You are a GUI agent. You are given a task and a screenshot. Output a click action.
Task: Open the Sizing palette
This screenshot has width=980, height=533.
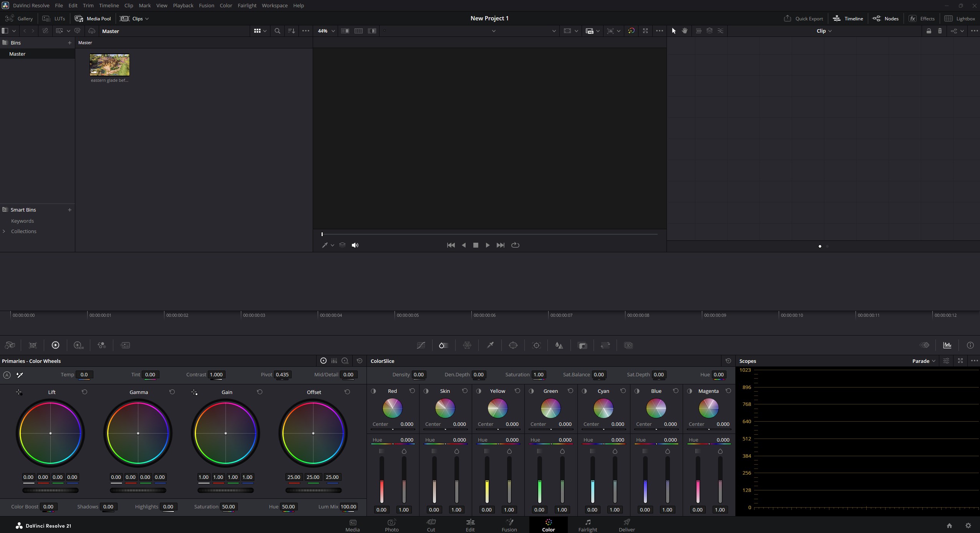(605, 345)
